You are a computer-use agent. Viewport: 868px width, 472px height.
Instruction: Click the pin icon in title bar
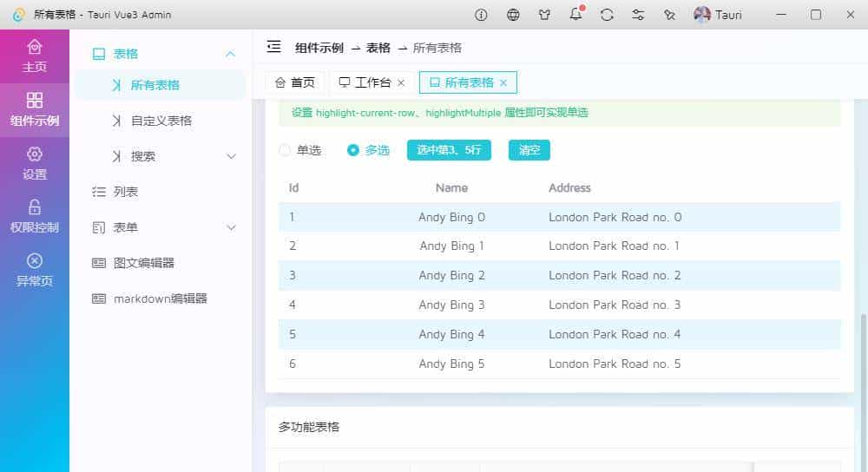point(669,15)
